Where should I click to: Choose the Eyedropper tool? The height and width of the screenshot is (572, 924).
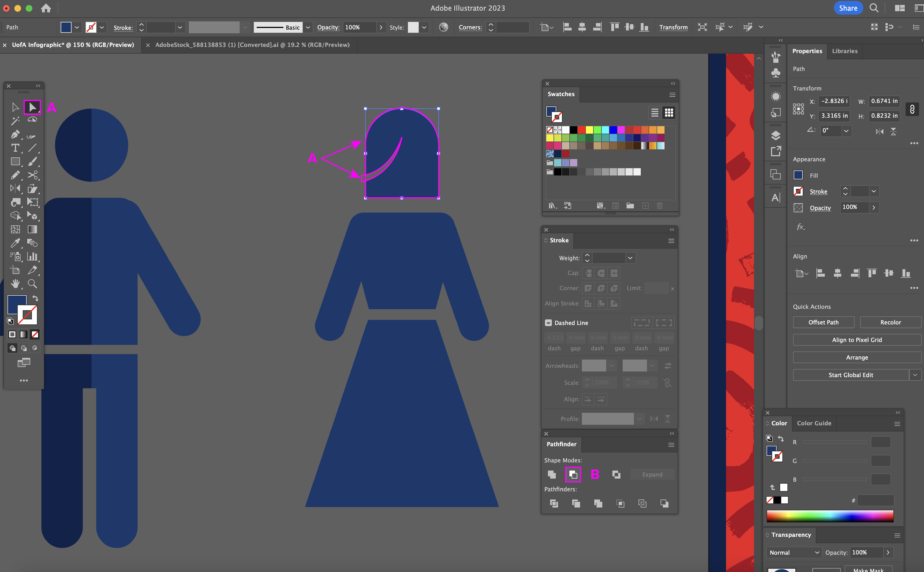(15, 243)
